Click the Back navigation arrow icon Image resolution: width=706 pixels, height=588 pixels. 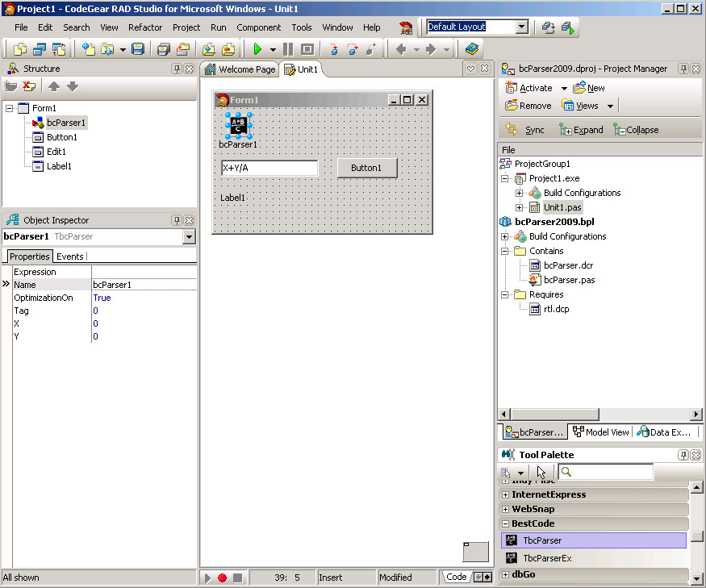coord(401,49)
